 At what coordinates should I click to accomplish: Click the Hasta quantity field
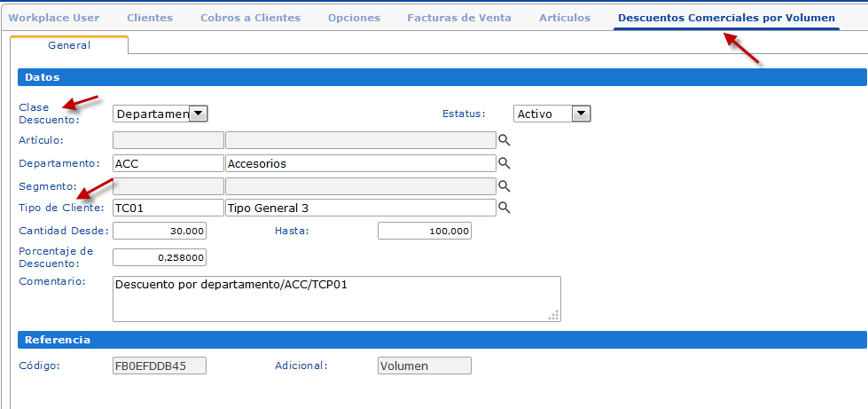coord(424,231)
